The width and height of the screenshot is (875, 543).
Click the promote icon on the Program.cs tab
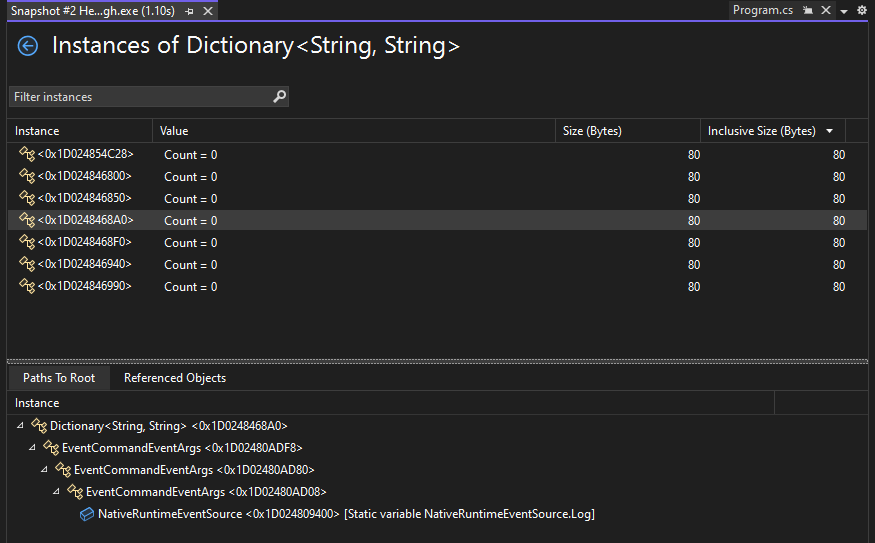point(808,10)
